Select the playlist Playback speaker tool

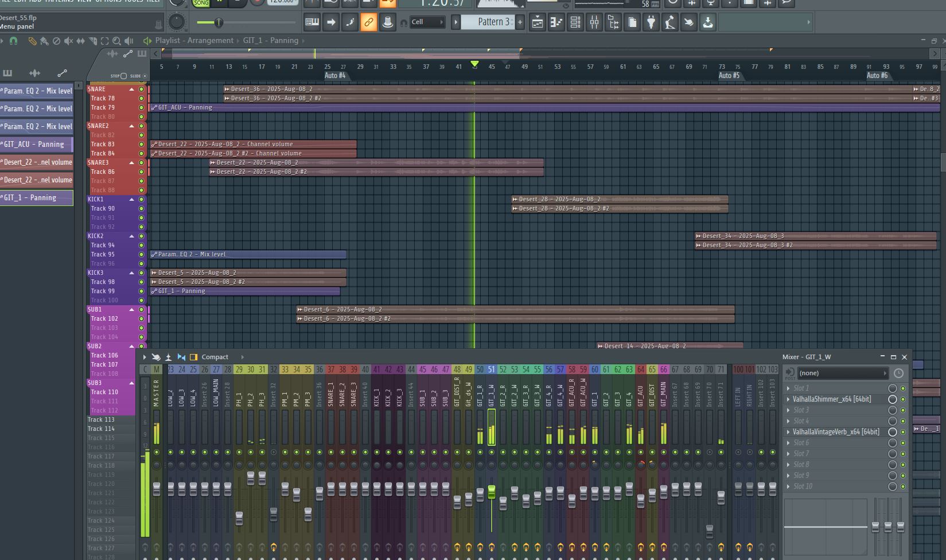click(x=129, y=41)
